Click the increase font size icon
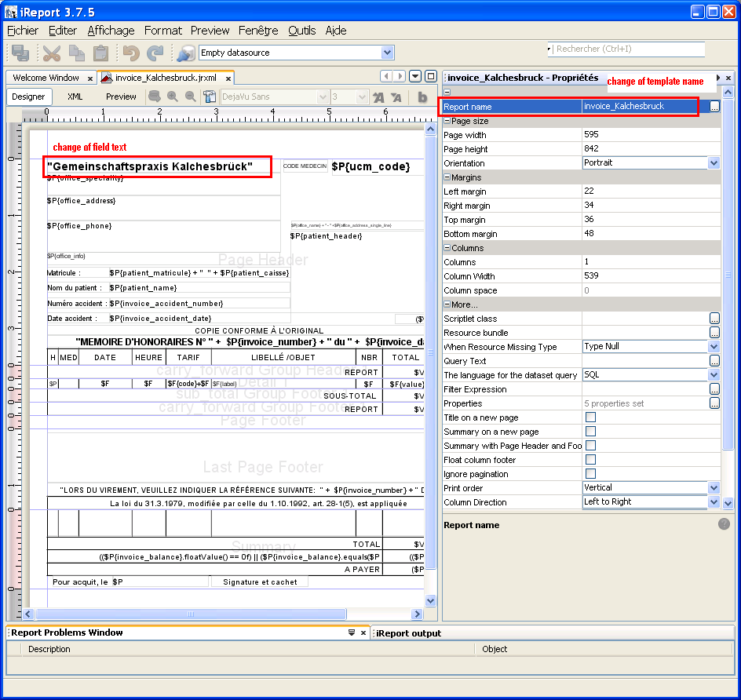The image size is (741, 700). click(378, 97)
